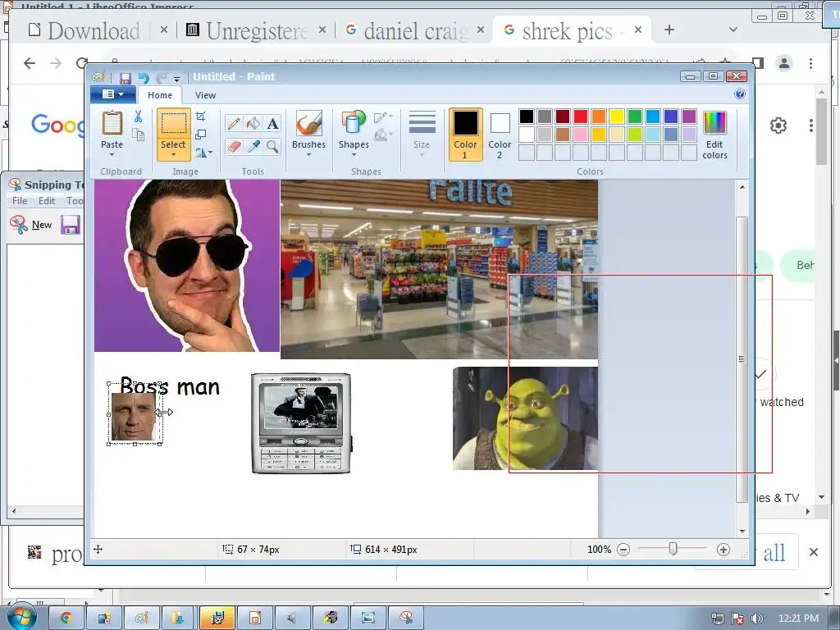The width and height of the screenshot is (840, 630).
Task: Open Chrome three-dot menu
Action: coord(811,63)
